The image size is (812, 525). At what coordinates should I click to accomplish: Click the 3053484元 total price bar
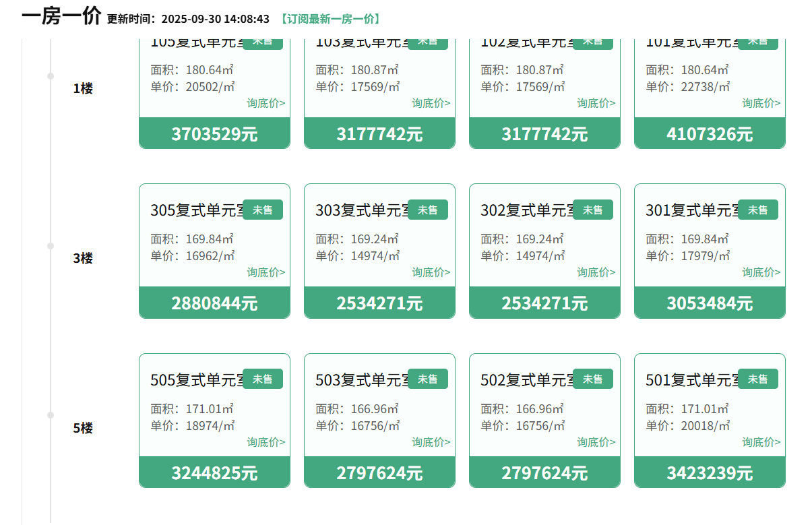click(x=710, y=303)
